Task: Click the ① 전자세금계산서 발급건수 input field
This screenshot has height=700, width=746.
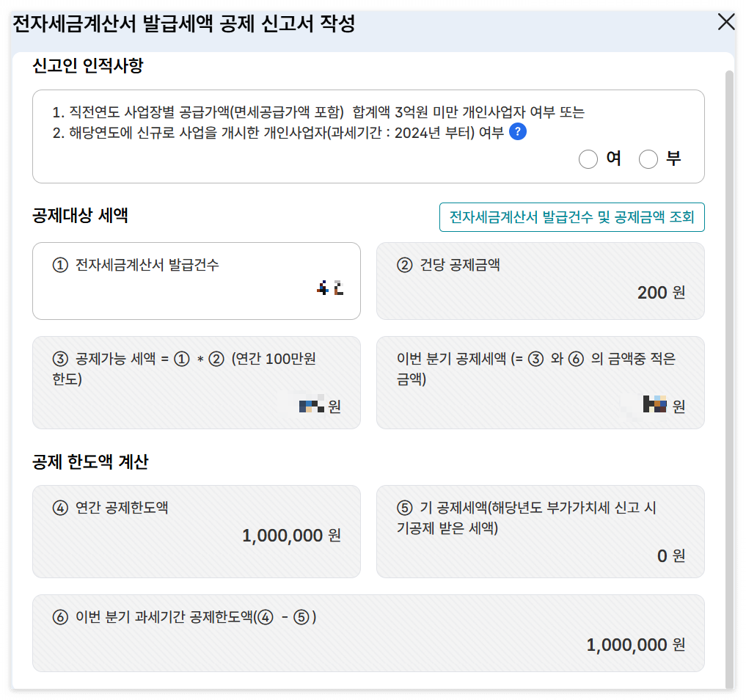Action: coord(196,281)
